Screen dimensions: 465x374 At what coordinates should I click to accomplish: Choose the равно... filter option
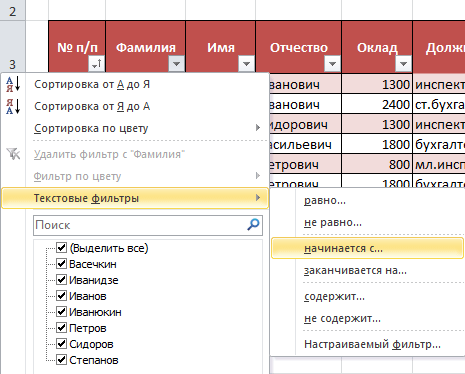click(x=367, y=201)
